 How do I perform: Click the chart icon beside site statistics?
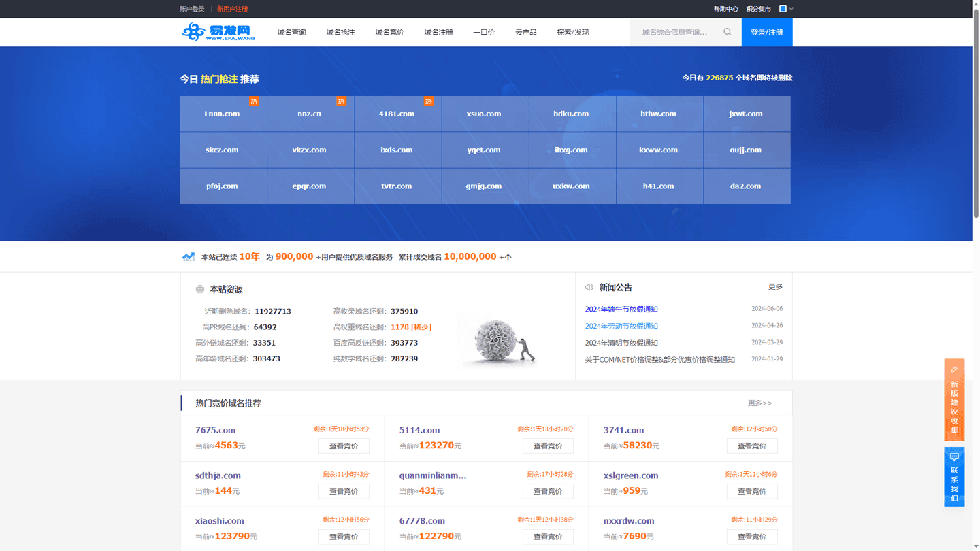tap(189, 257)
